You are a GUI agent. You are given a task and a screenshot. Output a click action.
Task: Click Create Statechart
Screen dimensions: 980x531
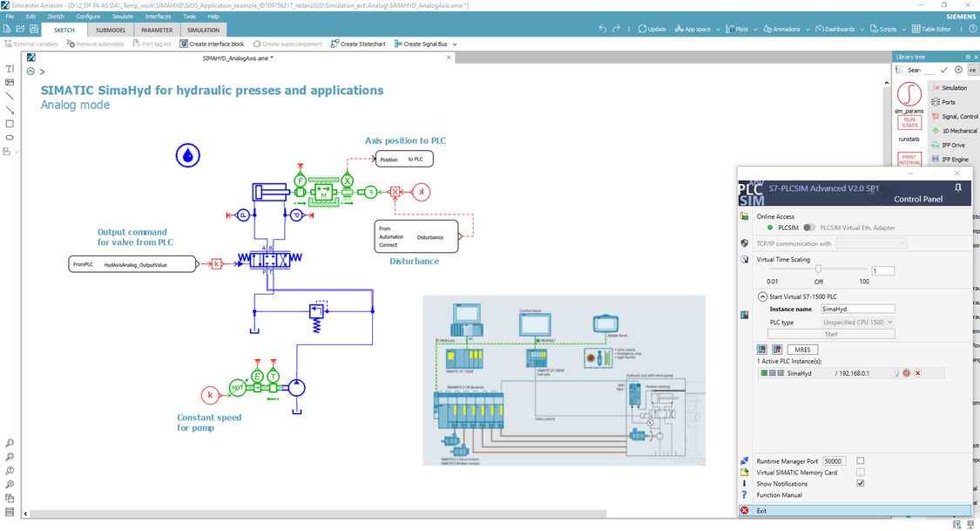click(x=358, y=44)
